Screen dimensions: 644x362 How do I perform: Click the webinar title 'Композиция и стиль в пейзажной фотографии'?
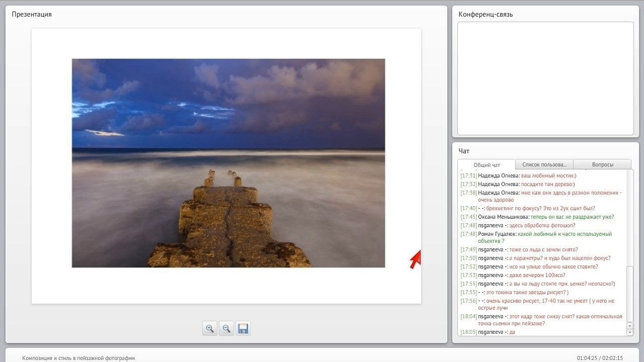click(78, 358)
